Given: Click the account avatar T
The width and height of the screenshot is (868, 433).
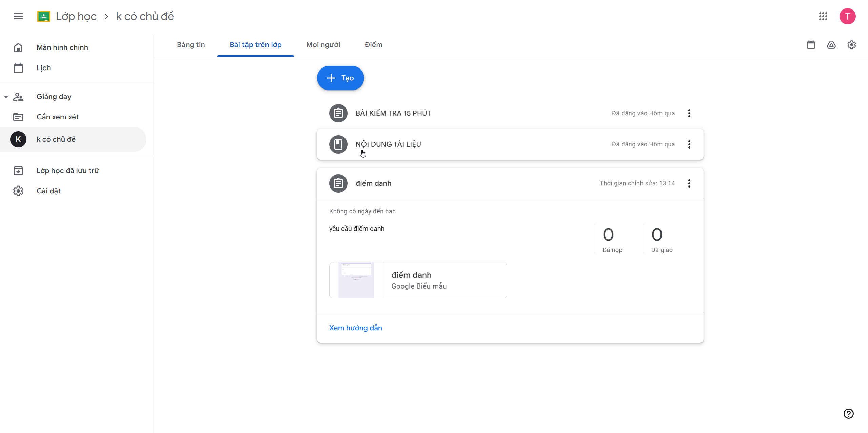Looking at the screenshot, I should click(847, 16).
